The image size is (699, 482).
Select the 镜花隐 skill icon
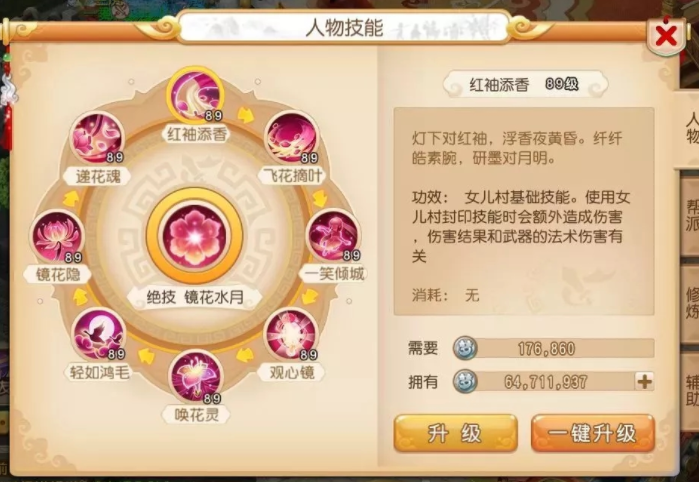[57, 236]
